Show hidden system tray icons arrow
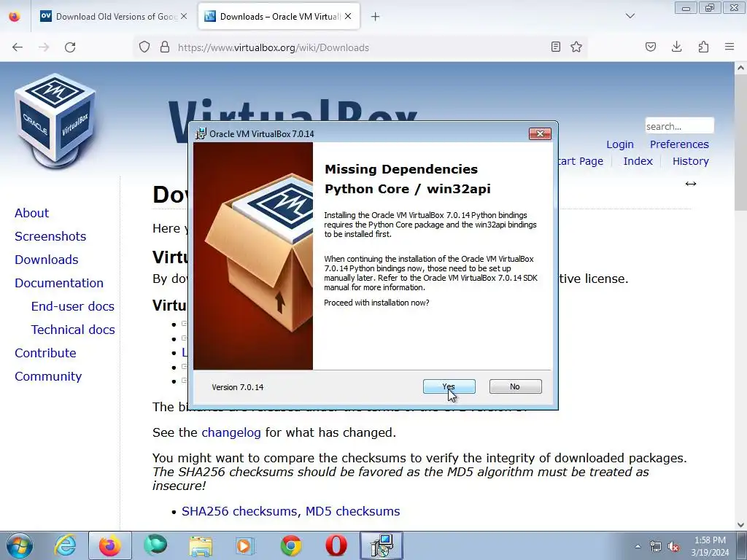 click(638, 546)
